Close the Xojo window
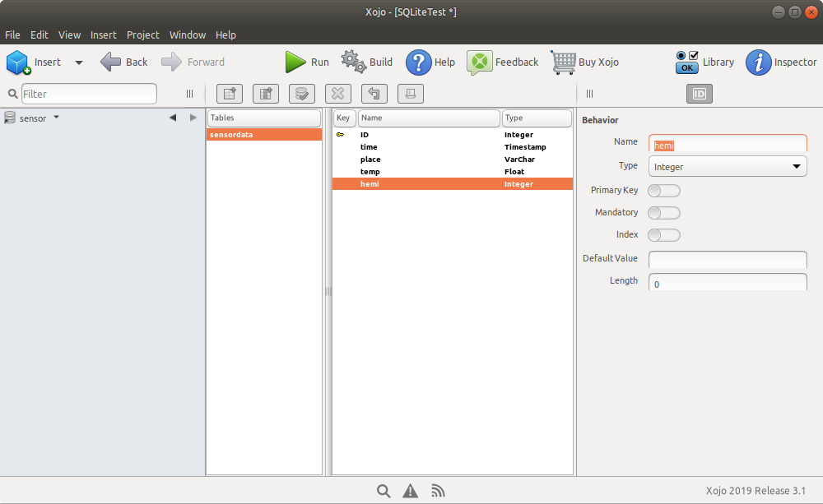823x504 pixels. [x=811, y=12]
